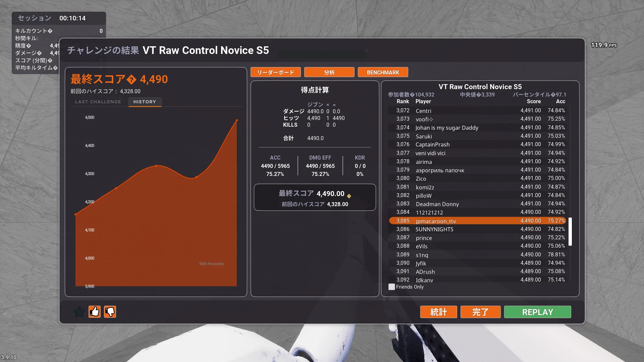The width and height of the screenshot is (644, 362).
Task: Click player Saruki in leaderboard
Action: point(477,136)
